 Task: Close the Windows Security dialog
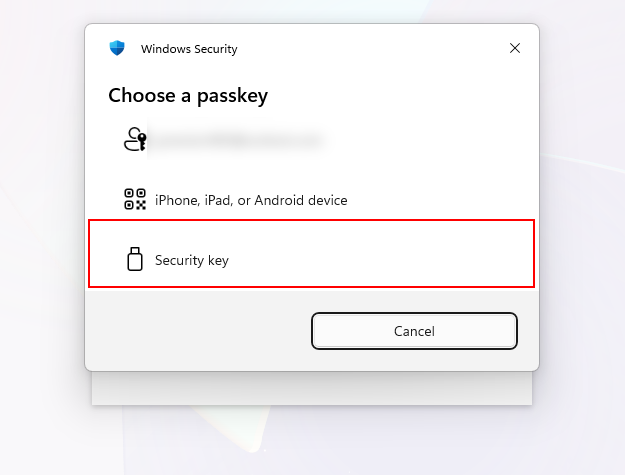pos(515,48)
